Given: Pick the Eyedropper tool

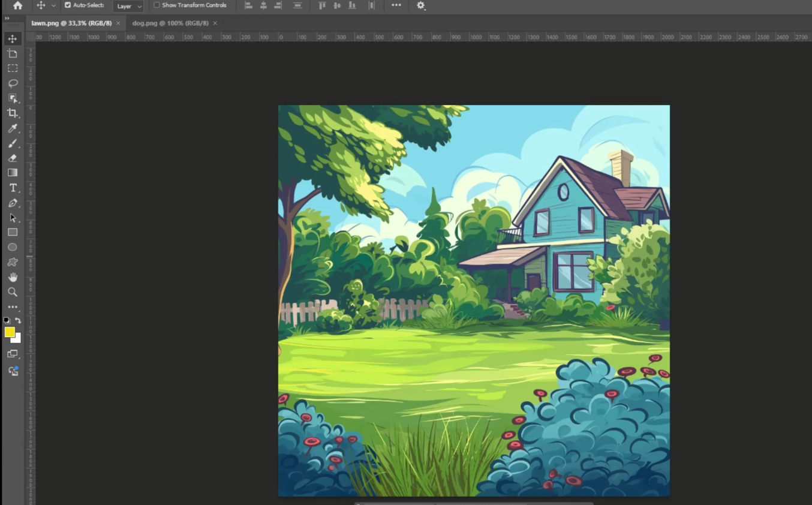Looking at the screenshot, I should click(x=13, y=128).
